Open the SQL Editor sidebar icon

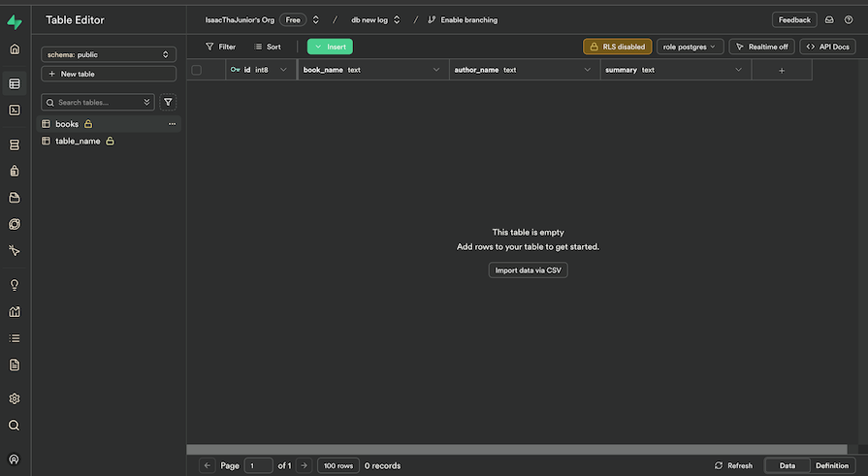15,111
